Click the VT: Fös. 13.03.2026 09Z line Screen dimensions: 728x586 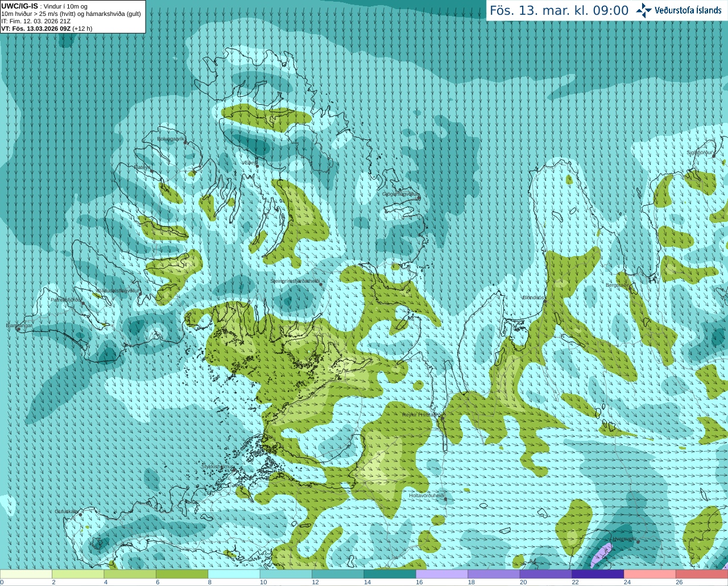[x=47, y=28]
